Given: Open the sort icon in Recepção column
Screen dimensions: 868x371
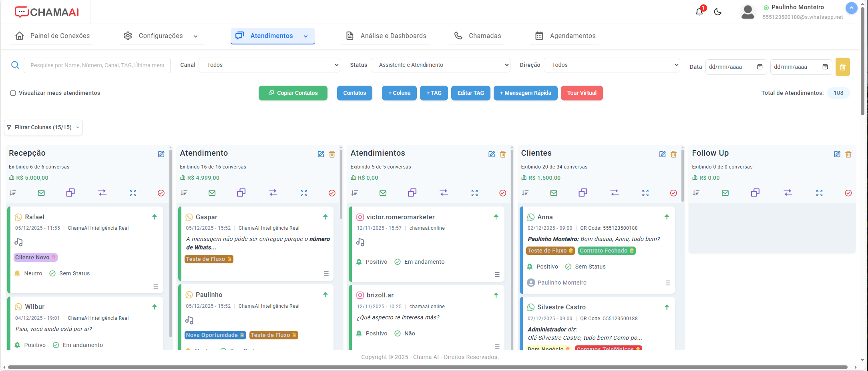Looking at the screenshot, I should pos(13,193).
